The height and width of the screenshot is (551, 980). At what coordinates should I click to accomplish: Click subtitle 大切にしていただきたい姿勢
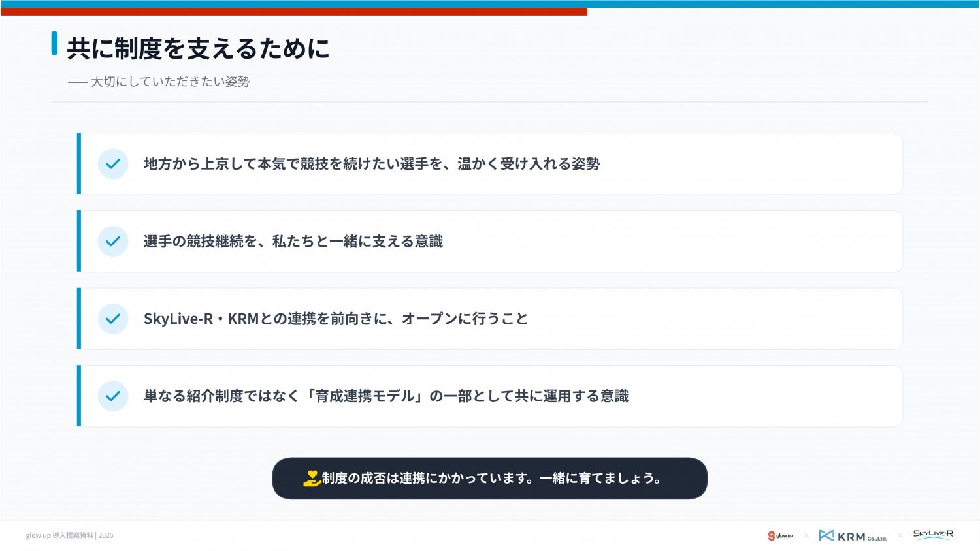coord(170,82)
